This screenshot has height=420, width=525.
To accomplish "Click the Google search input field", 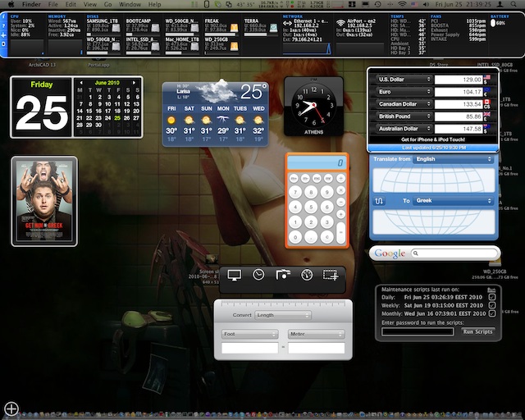I will [454, 253].
